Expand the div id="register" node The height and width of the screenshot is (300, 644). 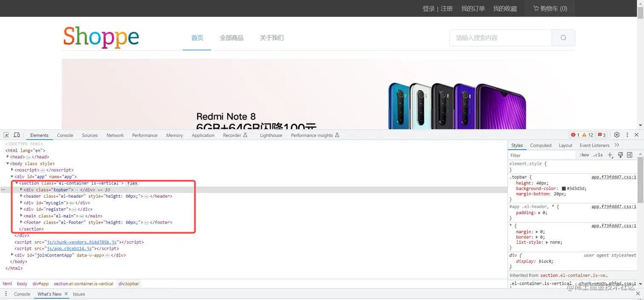pyautogui.click(x=21, y=209)
